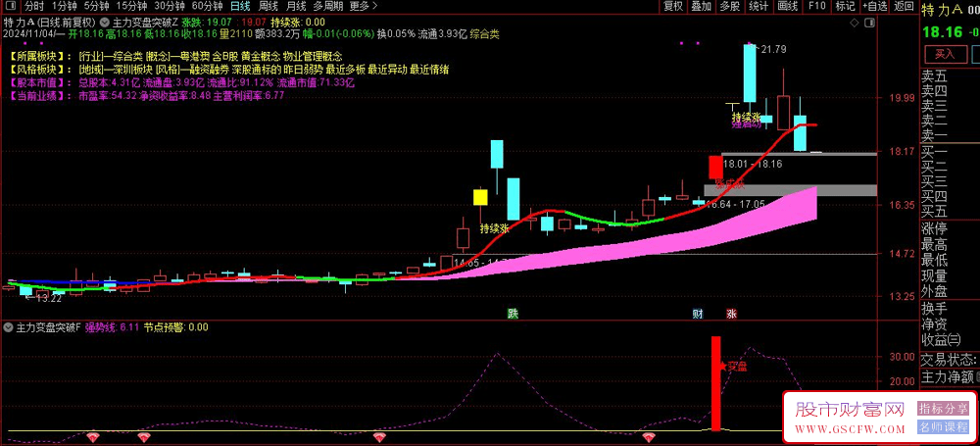Click the 主力净额 label
The width and height of the screenshot is (980, 446).
click(948, 377)
